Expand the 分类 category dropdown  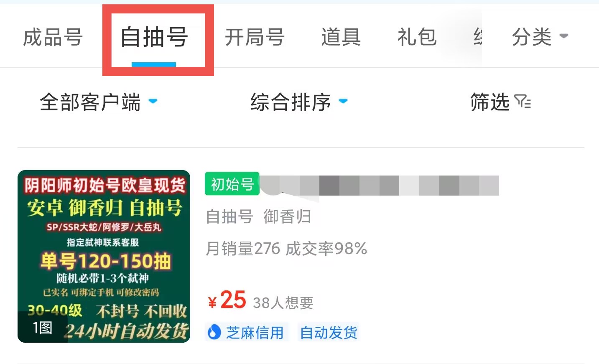[x=540, y=37]
